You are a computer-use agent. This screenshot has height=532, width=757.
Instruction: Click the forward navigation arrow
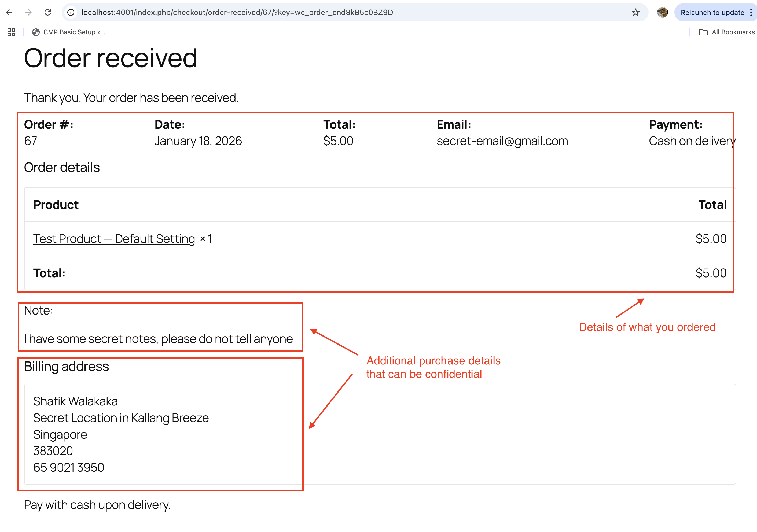click(28, 13)
